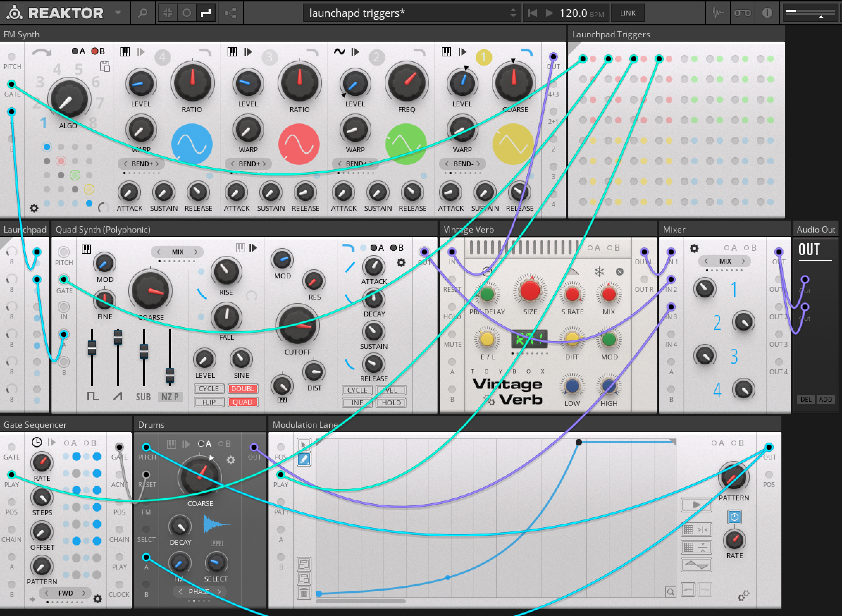Click ADD in Audio Out panel

coord(825,399)
